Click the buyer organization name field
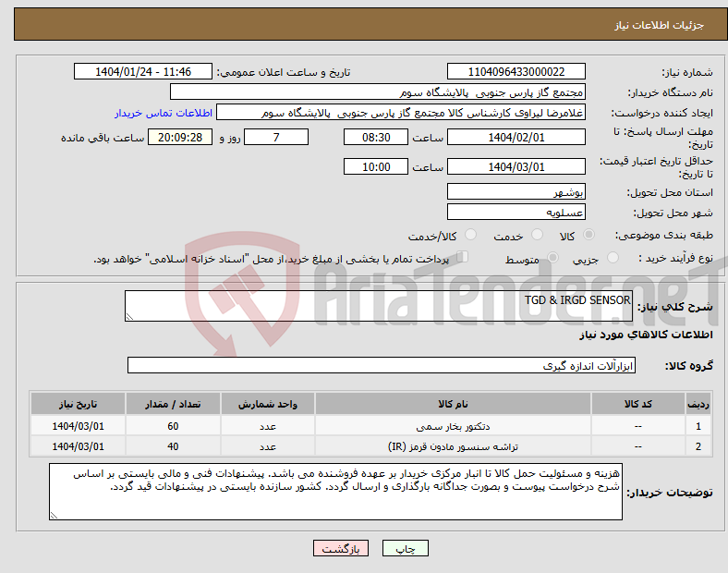 (x=378, y=91)
